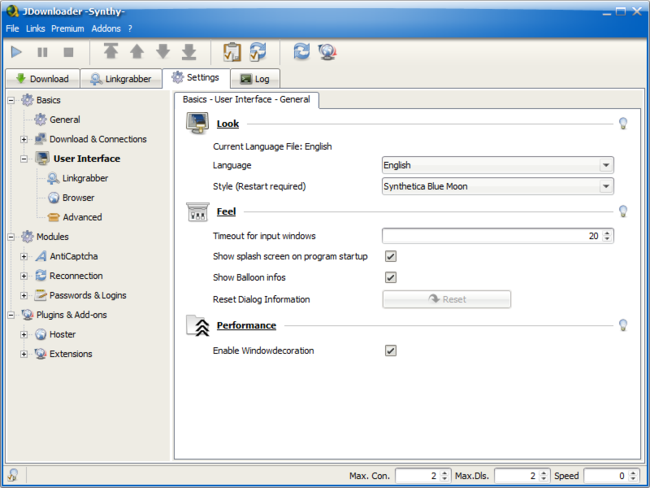Move selection to top arrow icon

(111, 51)
